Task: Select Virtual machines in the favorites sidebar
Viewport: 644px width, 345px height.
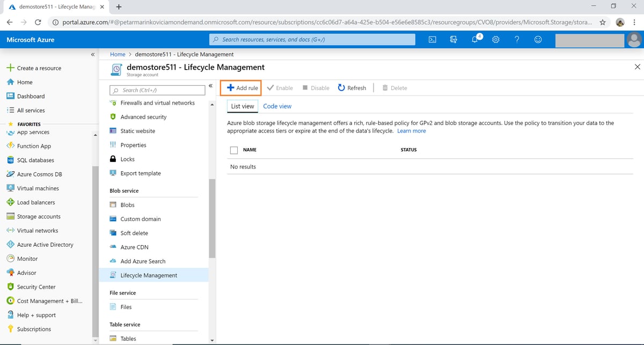Action: click(x=37, y=188)
